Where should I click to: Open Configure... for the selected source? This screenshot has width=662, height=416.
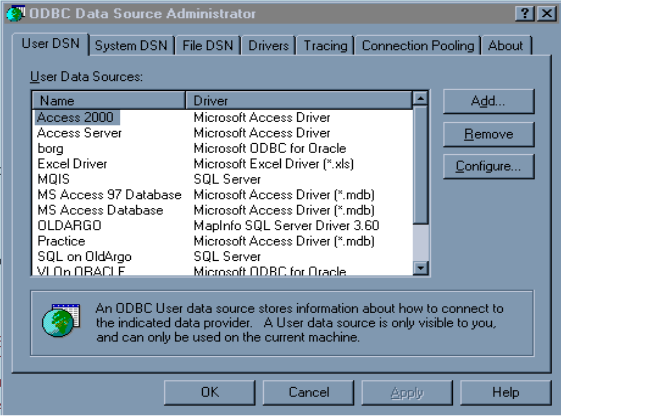pos(488,166)
